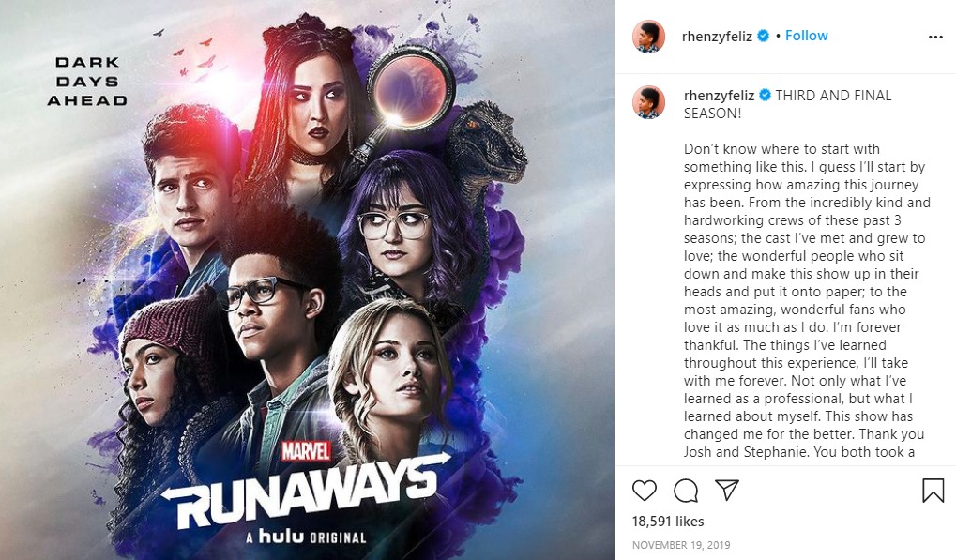Click caption verified badge icon

click(765, 95)
